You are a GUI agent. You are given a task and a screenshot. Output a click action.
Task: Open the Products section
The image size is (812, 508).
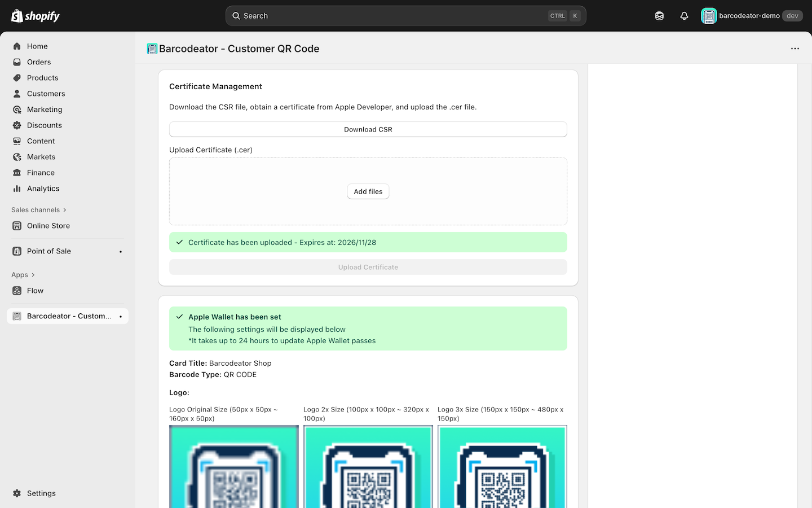coord(42,78)
